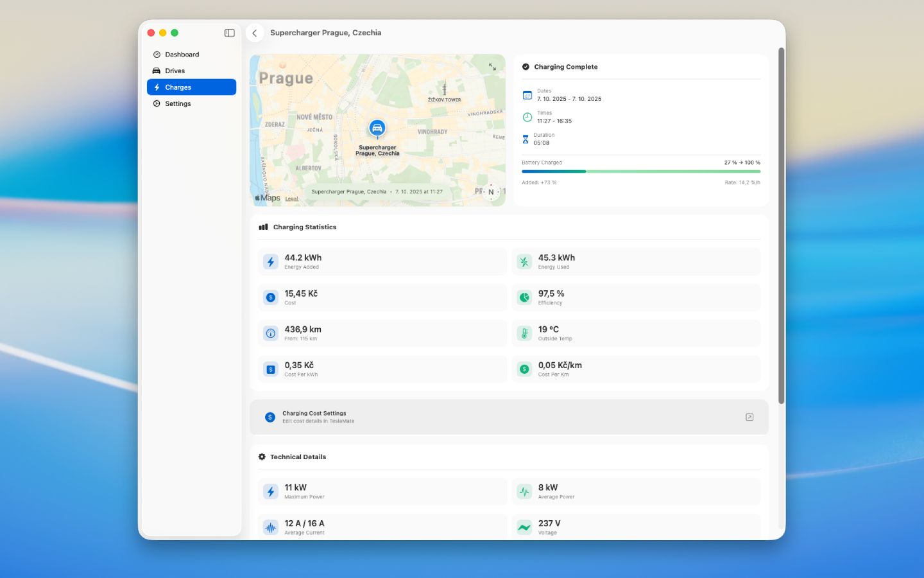Click the Drives car icon
924x578 pixels.
click(x=157, y=71)
